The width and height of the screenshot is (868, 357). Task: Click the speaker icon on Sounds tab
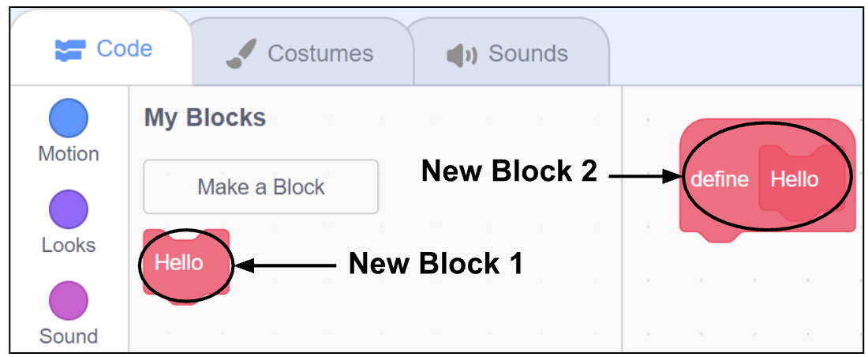[x=461, y=54]
